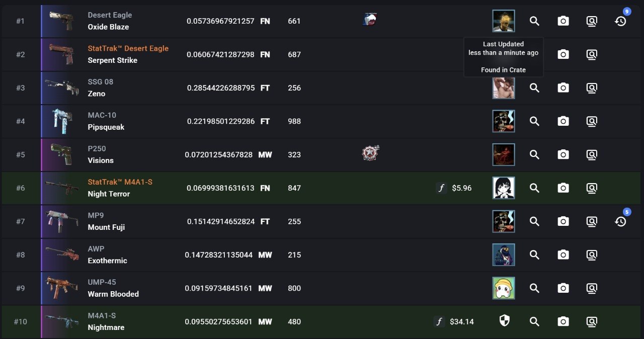Click the magnifier icon on Oxide Blaze row

pos(534,21)
